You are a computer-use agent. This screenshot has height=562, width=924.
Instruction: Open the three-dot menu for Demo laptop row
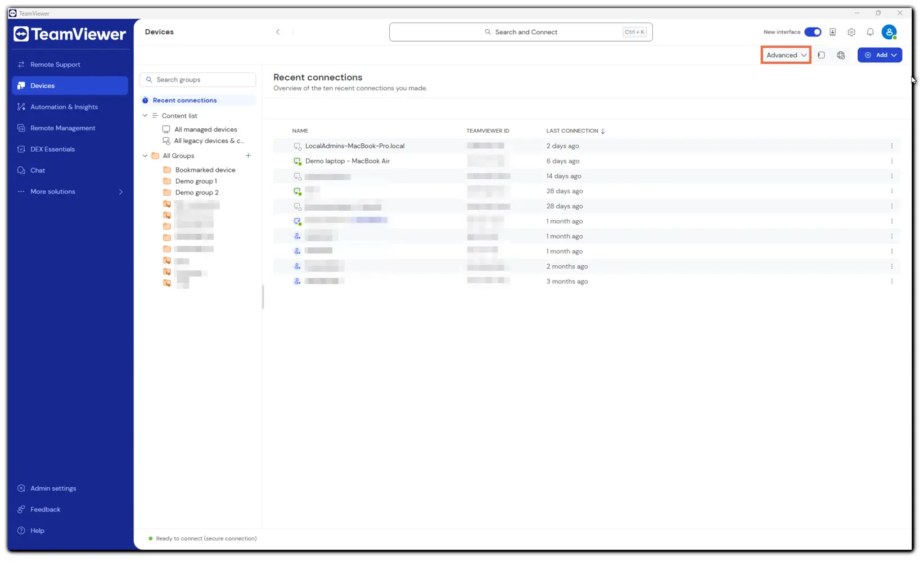pos(891,161)
